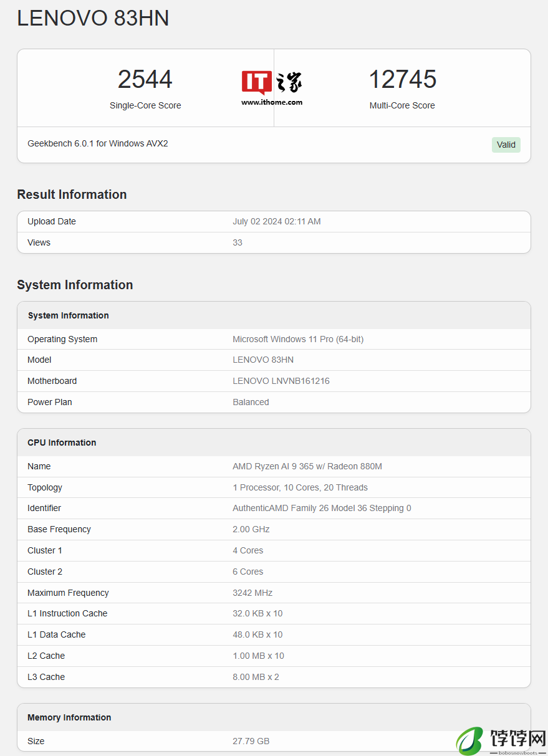Click the Motherboard label
The width and height of the screenshot is (548, 756).
click(52, 381)
